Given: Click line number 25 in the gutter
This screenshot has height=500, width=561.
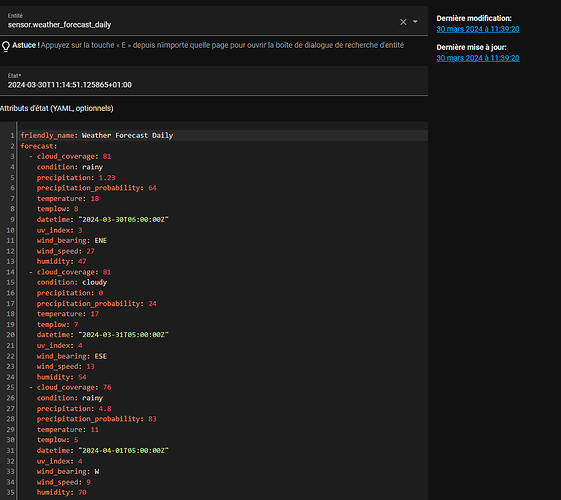Looking at the screenshot, I should (11, 387).
